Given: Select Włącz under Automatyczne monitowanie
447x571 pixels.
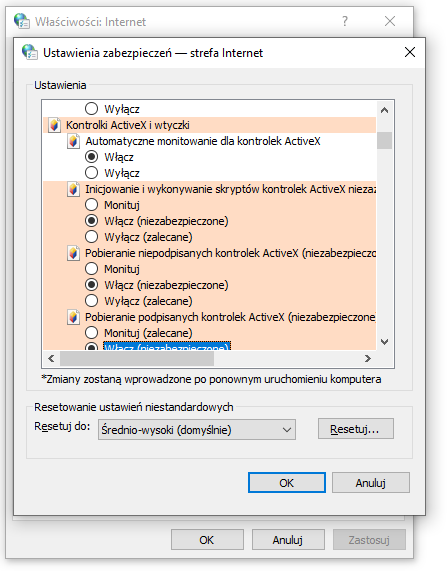Looking at the screenshot, I should tap(91, 157).
